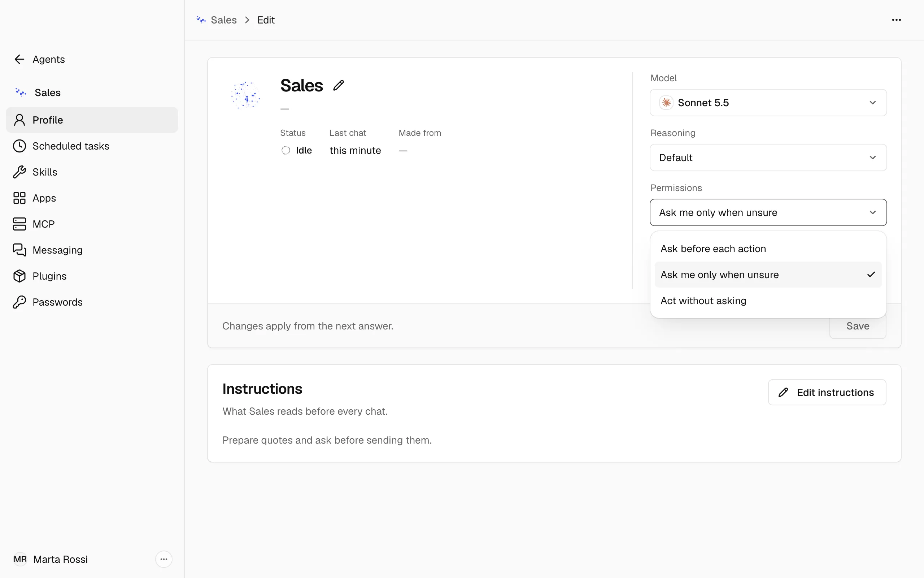Screen dimensions: 924x578
Task: Click the Marta Rossi user name
Action: coord(60,559)
